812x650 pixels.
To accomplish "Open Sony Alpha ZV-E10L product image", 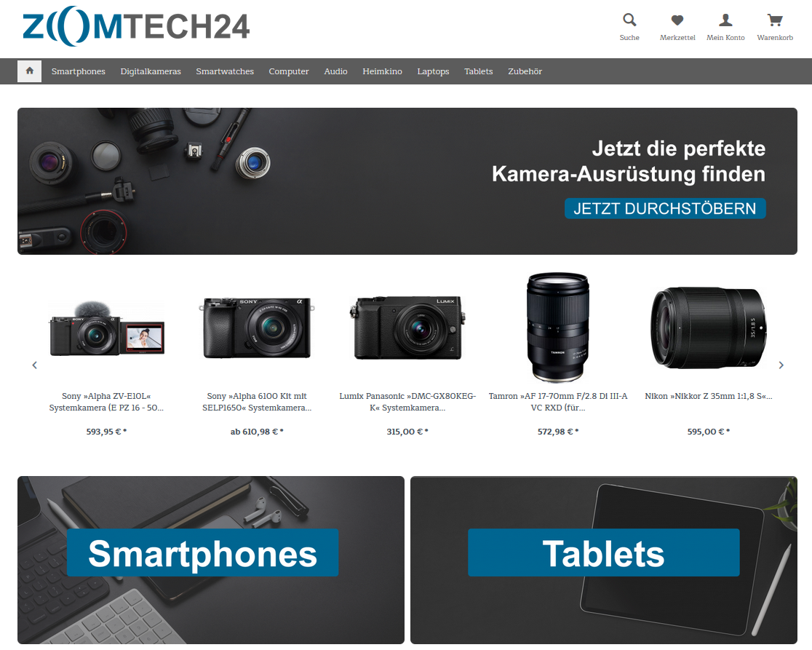I will coord(107,328).
